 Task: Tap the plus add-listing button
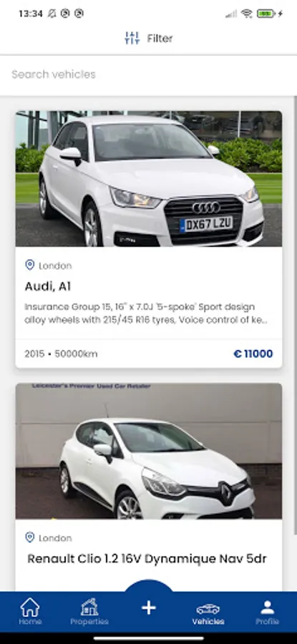149,608
